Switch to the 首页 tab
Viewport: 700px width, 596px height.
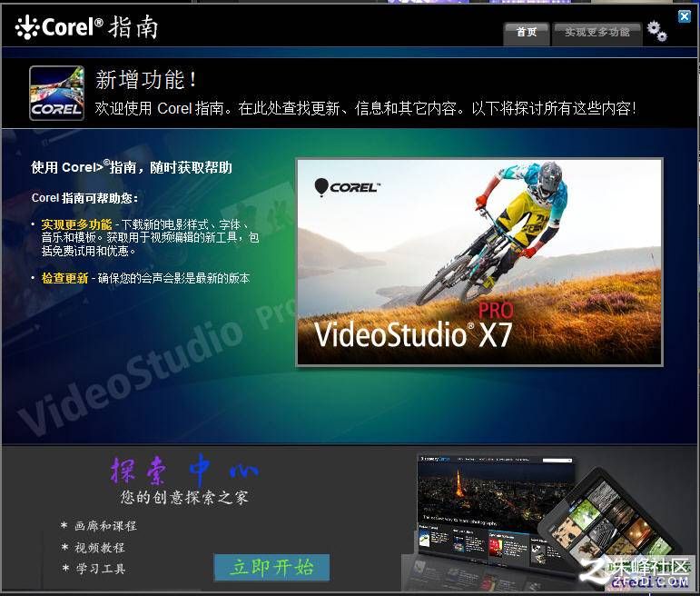(x=527, y=33)
